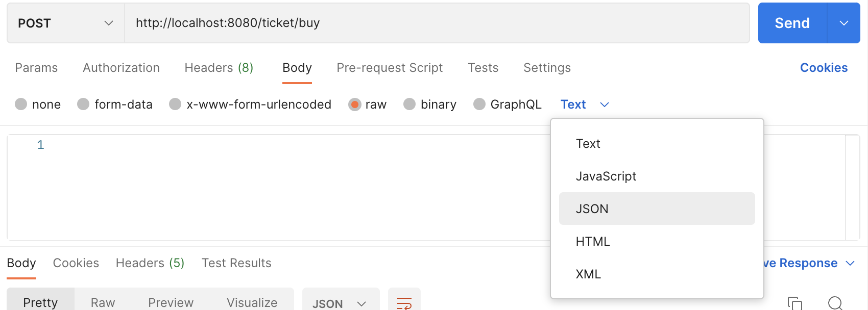
Task: Open the Pre-request Script tab
Action: [x=390, y=68]
